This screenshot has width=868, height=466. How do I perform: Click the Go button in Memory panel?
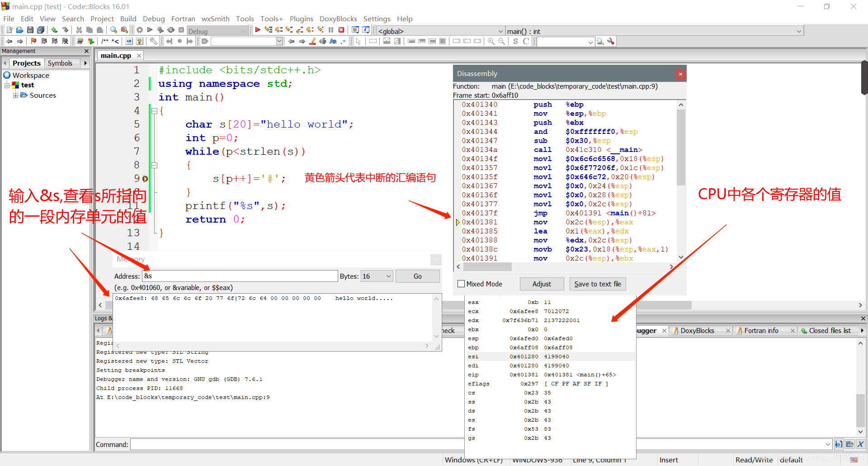coord(417,276)
